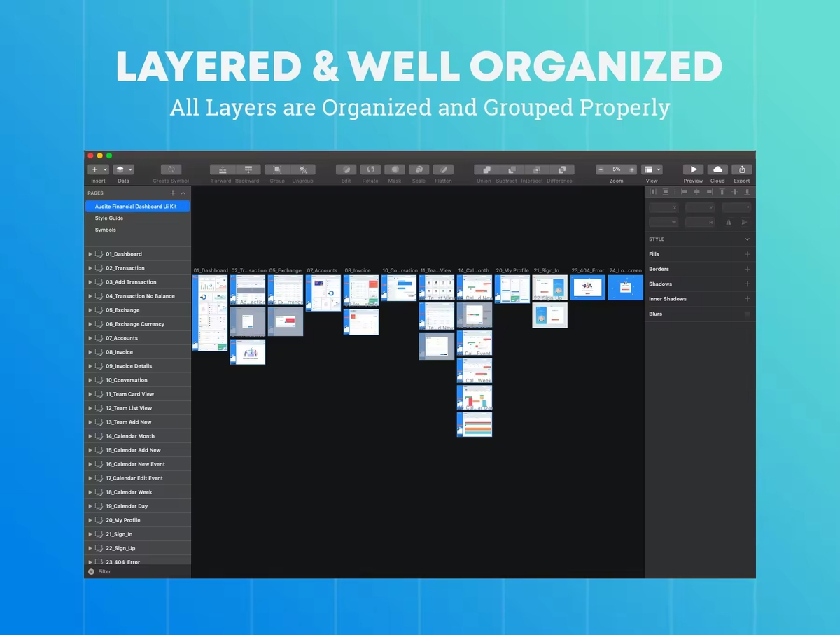
Task: Click the Subtract boolean icon
Action: 512,169
